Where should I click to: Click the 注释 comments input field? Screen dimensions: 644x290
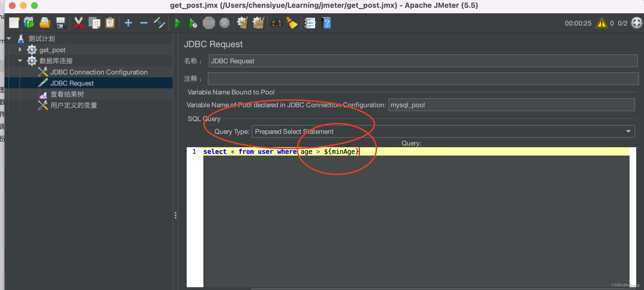(x=423, y=79)
